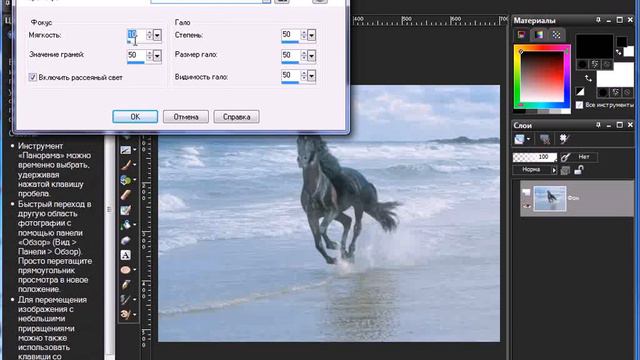Select the Straighten tool in the toolbar
640x360 pixels.
pyautogui.click(x=126, y=150)
